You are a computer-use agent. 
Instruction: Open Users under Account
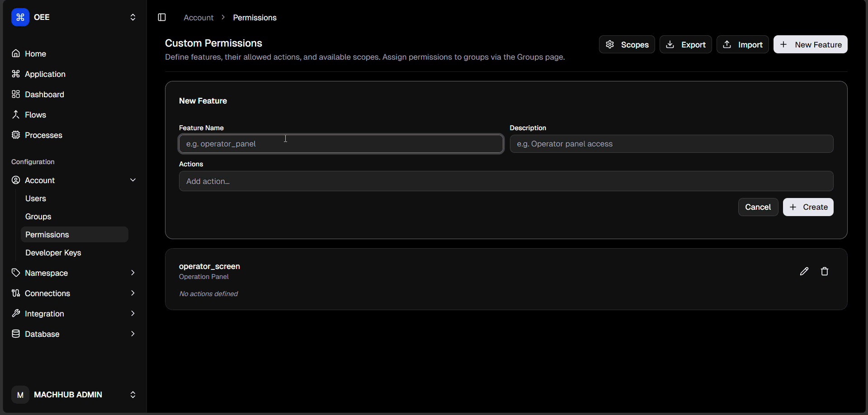36,198
